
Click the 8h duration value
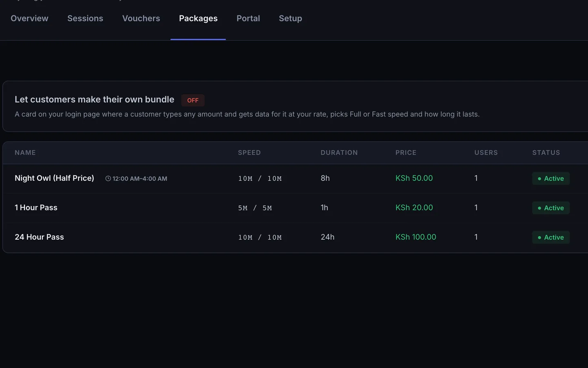click(x=325, y=178)
